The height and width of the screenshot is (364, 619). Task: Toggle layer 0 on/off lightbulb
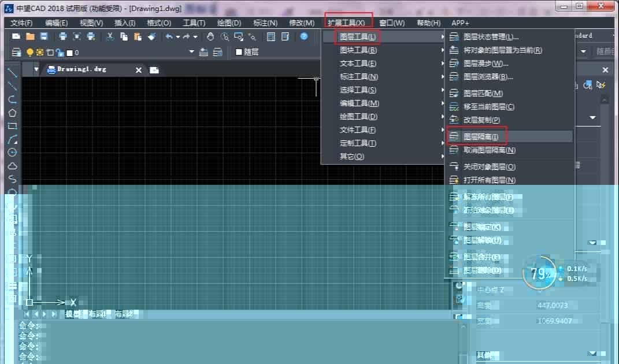click(x=29, y=53)
